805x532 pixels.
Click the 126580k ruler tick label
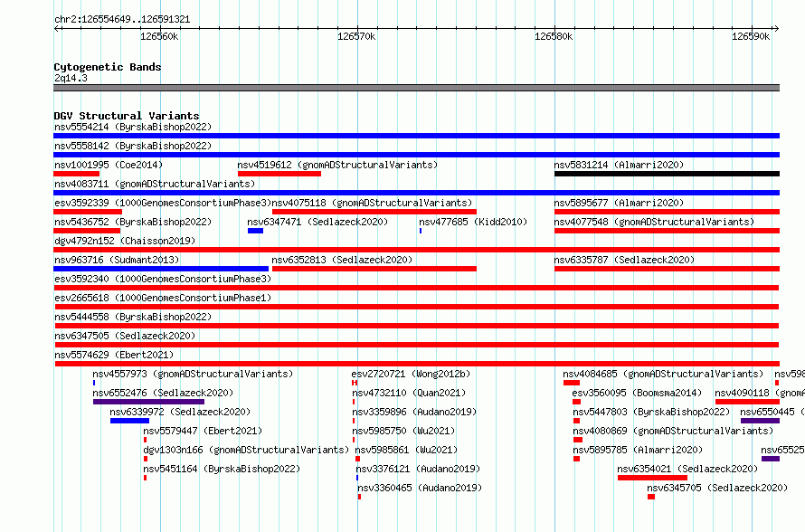pos(554,36)
